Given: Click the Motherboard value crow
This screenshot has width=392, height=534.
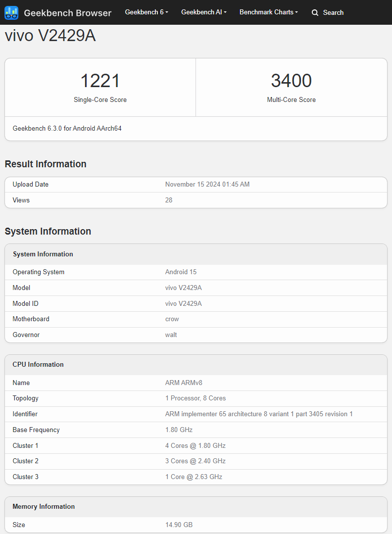Looking at the screenshot, I should (172, 319).
